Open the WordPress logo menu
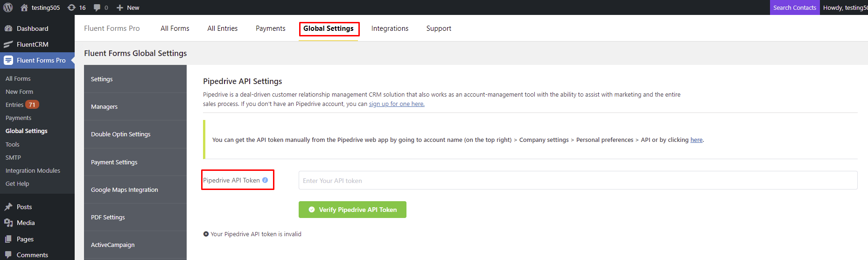 (x=8, y=7)
